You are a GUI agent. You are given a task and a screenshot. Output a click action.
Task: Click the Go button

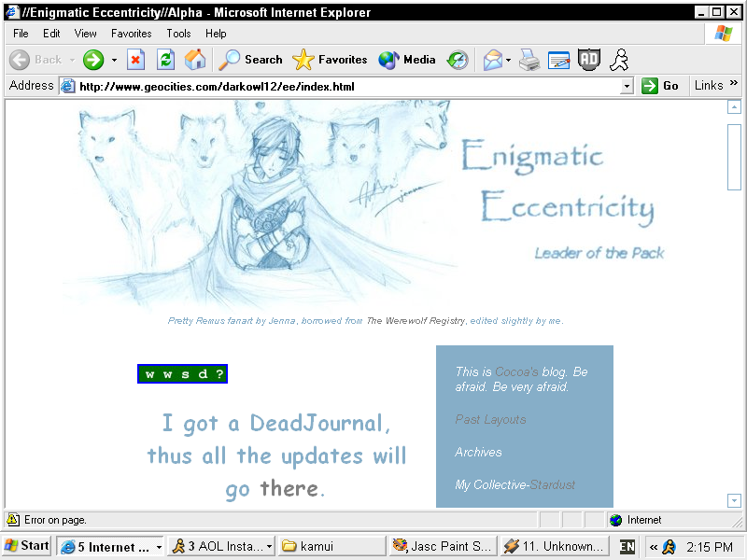click(x=660, y=86)
